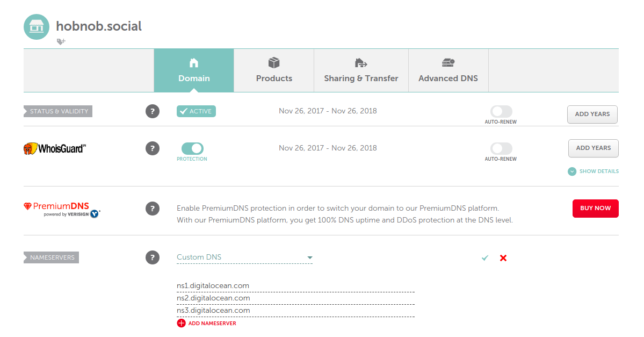Open the Sharing & Transfer tab
Viewport: 644px width, 337px height.
point(361,71)
